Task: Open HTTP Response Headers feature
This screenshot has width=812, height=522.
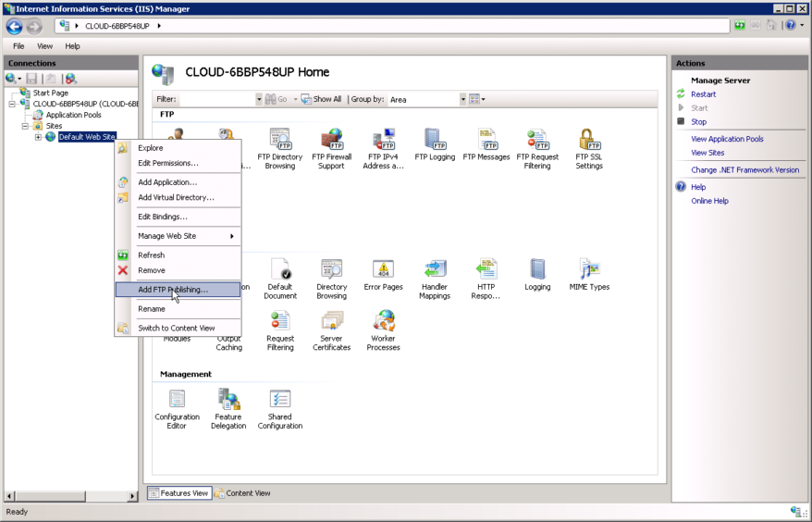Action: [x=486, y=279]
